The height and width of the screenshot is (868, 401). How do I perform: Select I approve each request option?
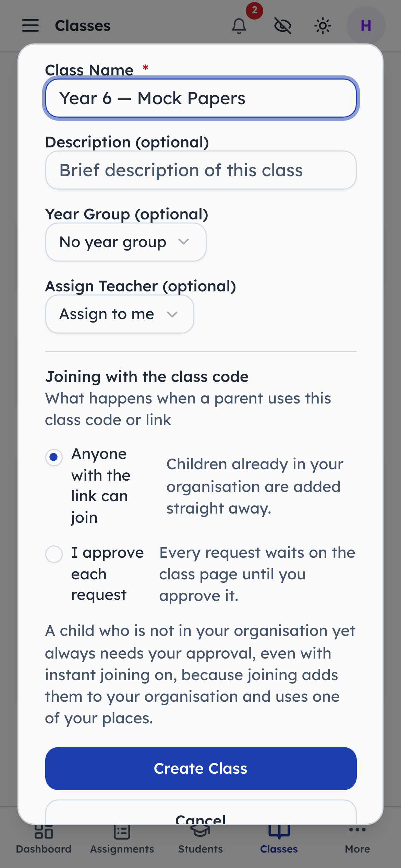pyautogui.click(x=54, y=554)
